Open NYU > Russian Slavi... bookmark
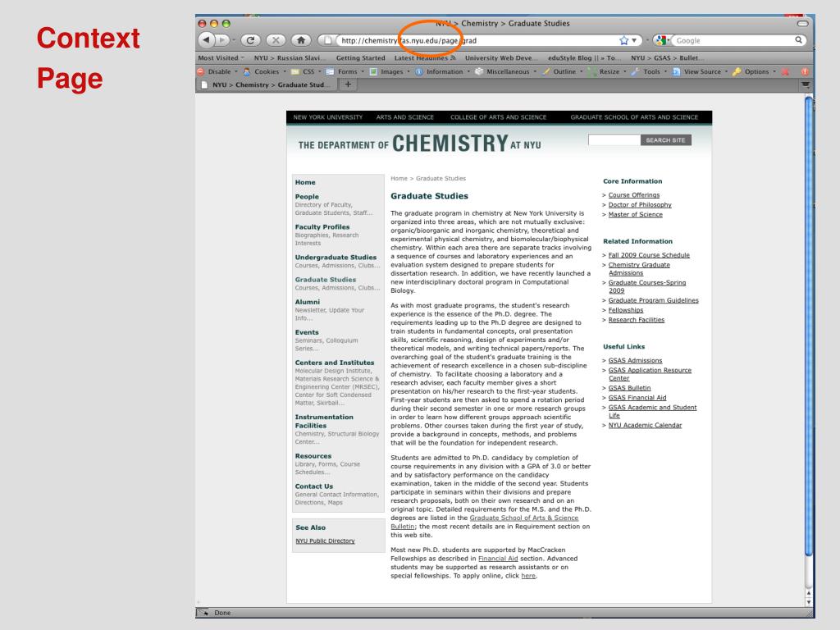Viewport: 840px width, 630px height. tap(290, 58)
